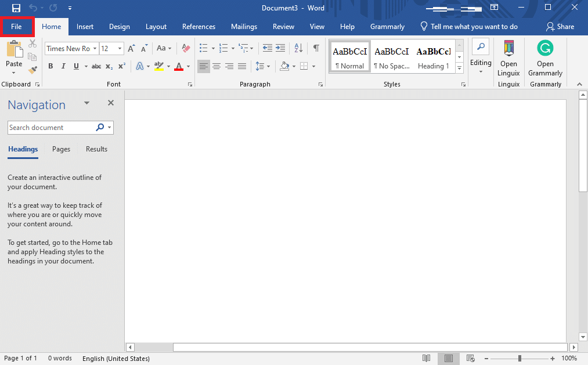Click the Borders icon
Screen dimensions: 588x365
[x=304, y=66]
